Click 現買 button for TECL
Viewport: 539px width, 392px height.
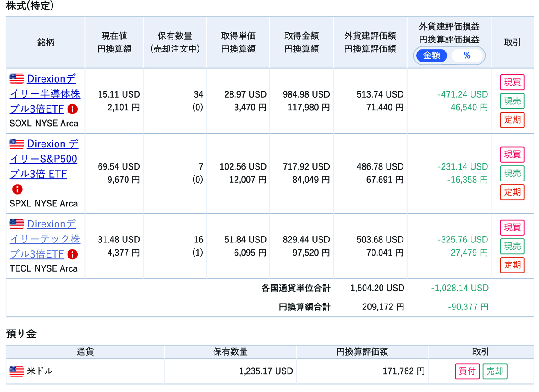(512, 227)
